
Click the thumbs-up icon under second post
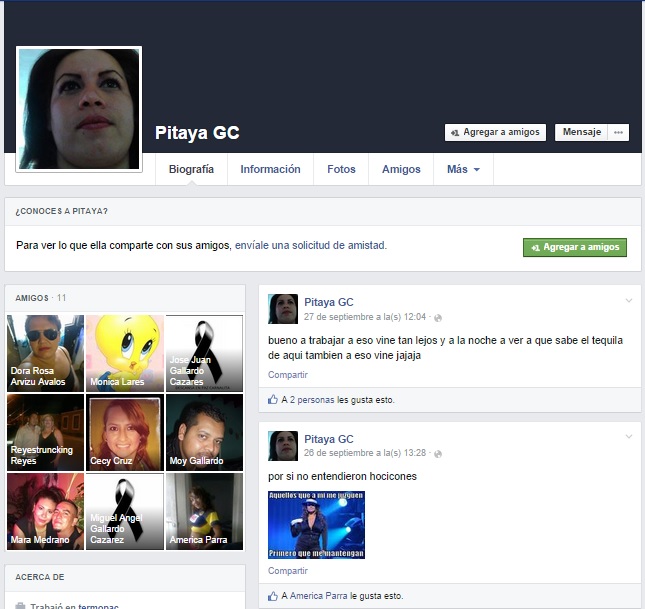click(273, 596)
